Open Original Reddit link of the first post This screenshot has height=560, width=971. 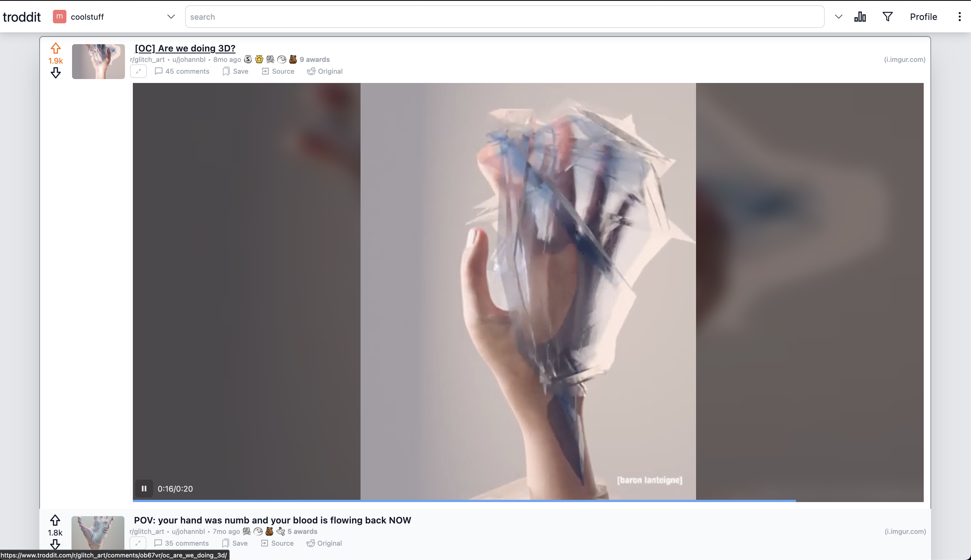(x=325, y=71)
